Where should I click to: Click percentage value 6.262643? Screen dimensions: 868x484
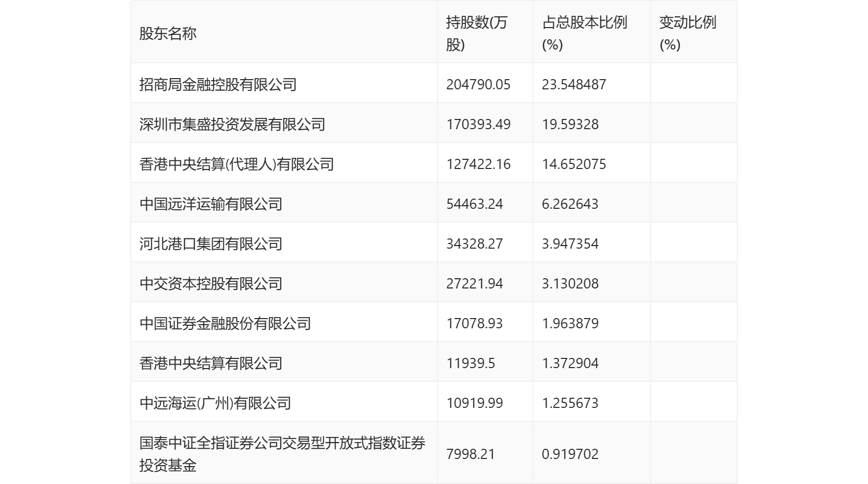570,204
